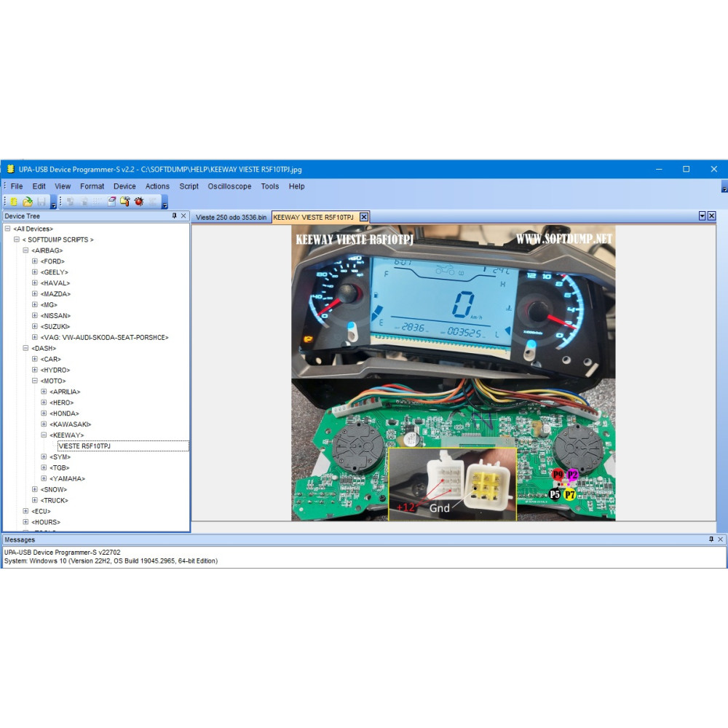Collapse the AIRBAG node
This screenshot has width=728, height=728.
tap(25, 250)
